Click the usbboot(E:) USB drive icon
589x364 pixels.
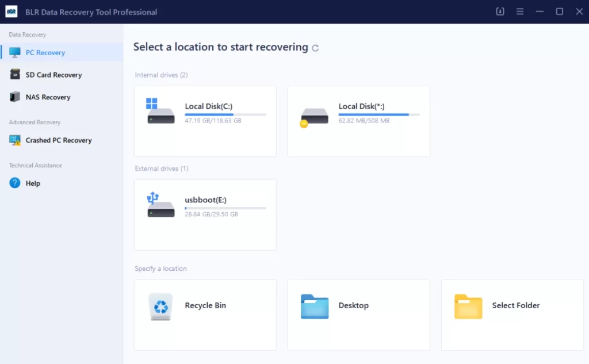coord(160,205)
